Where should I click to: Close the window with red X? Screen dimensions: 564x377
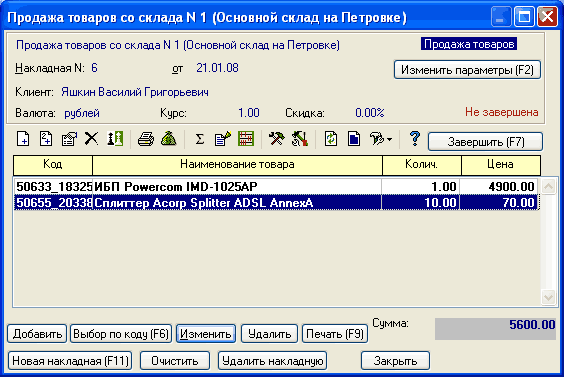pyautogui.click(x=547, y=17)
